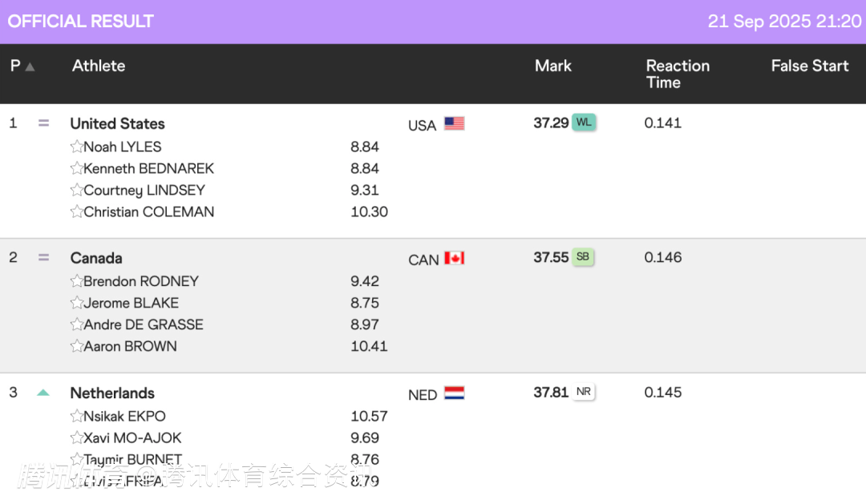Click the Athlete column header

(99, 66)
